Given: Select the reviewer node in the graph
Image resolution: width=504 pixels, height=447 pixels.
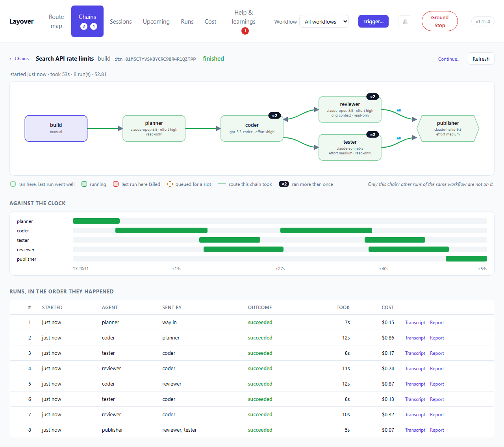Looking at the screenshot, I should (x=350, y=109).
